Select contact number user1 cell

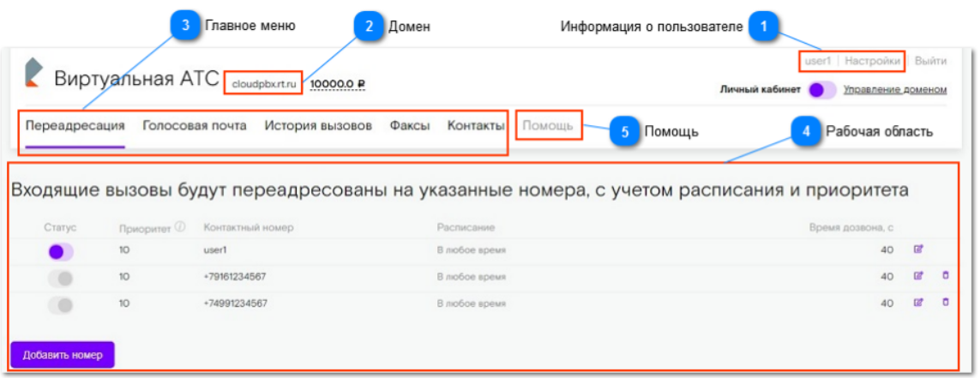[215, 249]
